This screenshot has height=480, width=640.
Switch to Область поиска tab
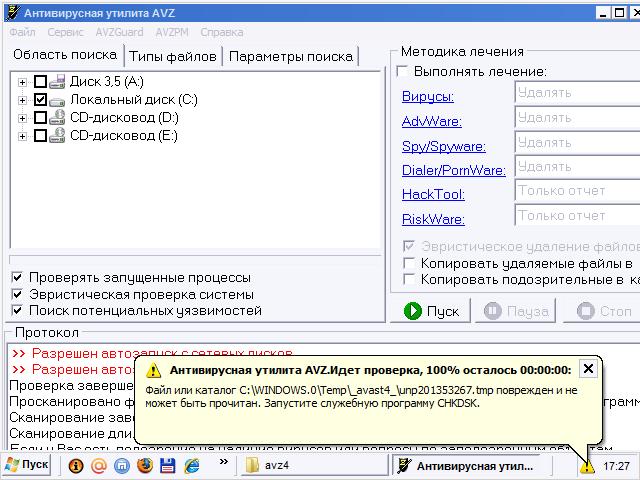pyautogui.click(x=65, y=55)
